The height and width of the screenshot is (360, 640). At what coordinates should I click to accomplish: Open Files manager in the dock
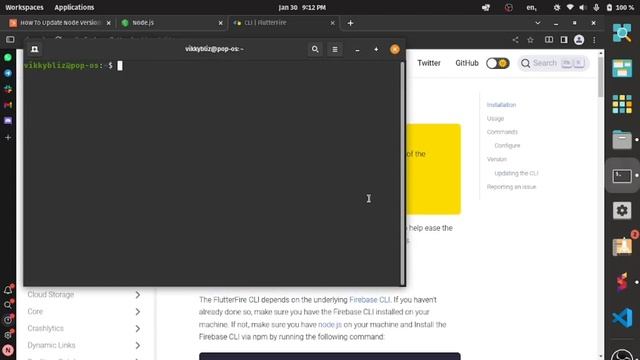[622, 140]
